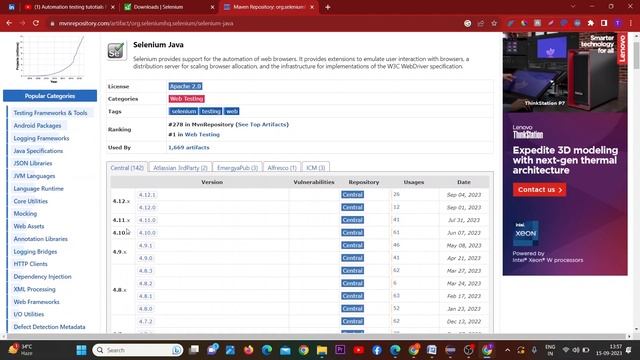Open JSON Libraries category
Screen dimensions: 640x360
click(x=33, y=163)
